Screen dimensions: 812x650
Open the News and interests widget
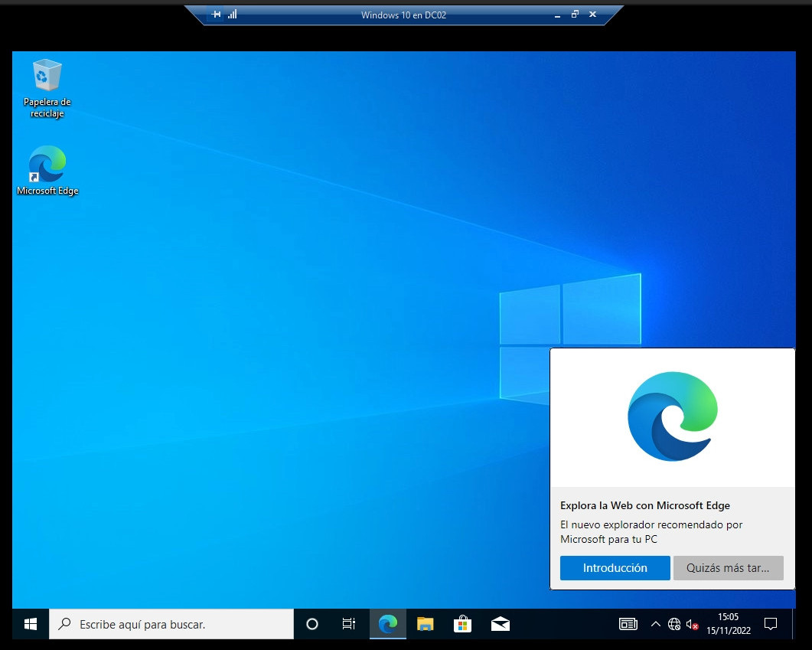click(x=628, y=624)
